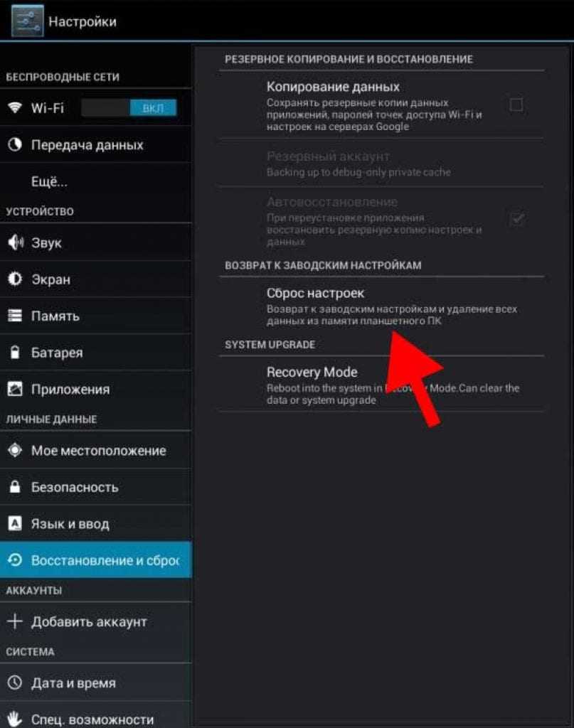Toggle the Wi-Fi ВКЛ switch
This screenshot has height=728, width=574.
[129, 108]
